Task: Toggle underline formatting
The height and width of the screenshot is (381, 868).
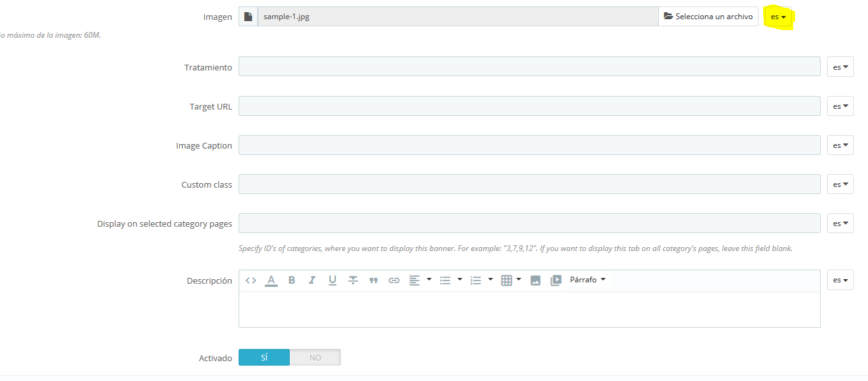Action: pos(333,280)
